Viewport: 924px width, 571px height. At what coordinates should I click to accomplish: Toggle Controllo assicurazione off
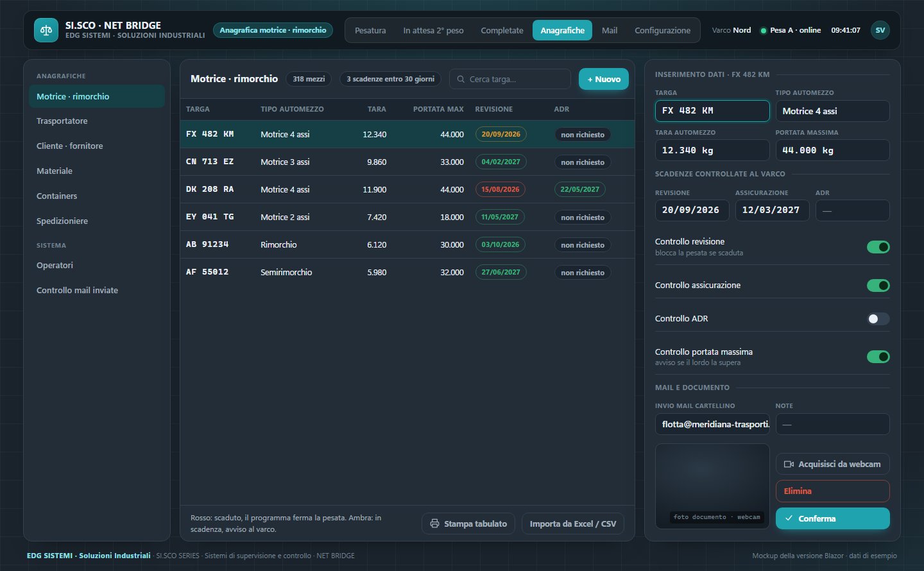878,285
